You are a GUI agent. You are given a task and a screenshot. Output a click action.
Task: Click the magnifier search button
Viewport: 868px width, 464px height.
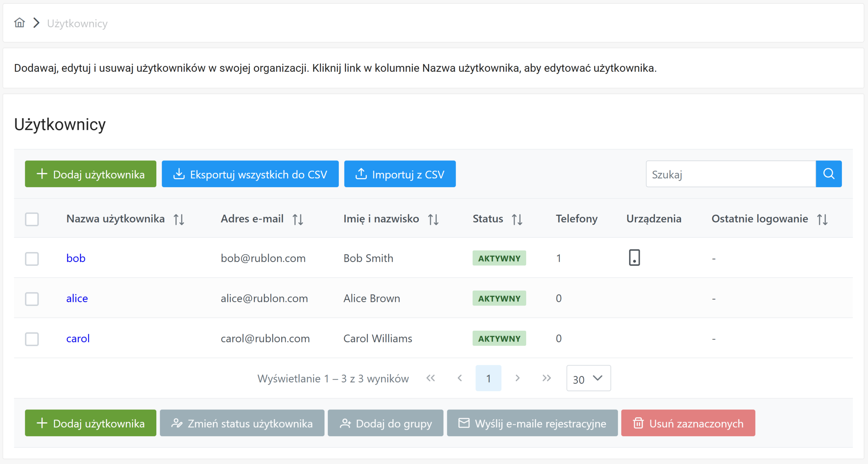point(828,174)
